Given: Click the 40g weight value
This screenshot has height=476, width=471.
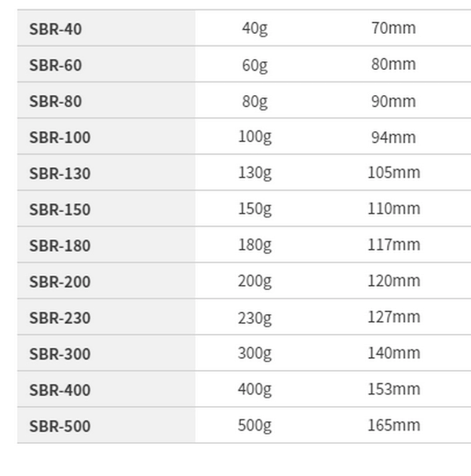Looking at the screenshot, I should pyautogui.click(x=255, y=29).
